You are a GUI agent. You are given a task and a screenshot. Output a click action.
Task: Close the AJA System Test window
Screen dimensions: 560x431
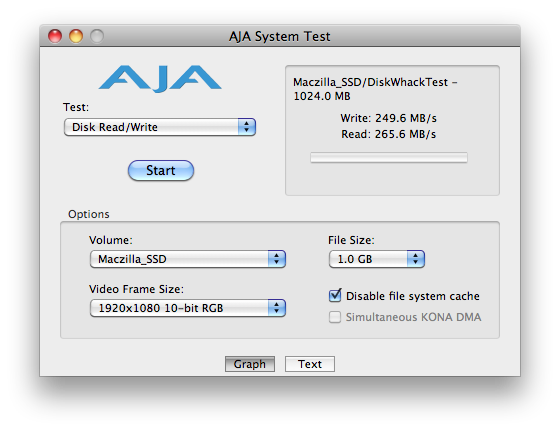click(55, 36)
